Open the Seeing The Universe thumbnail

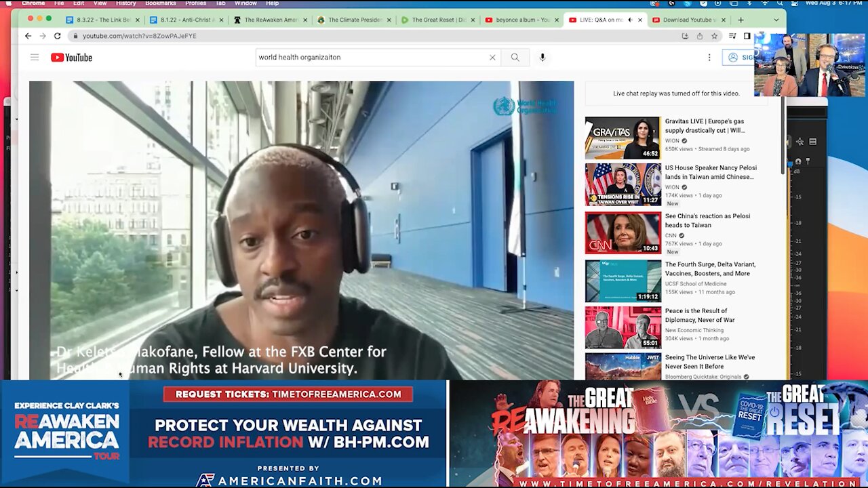[623, 367]
